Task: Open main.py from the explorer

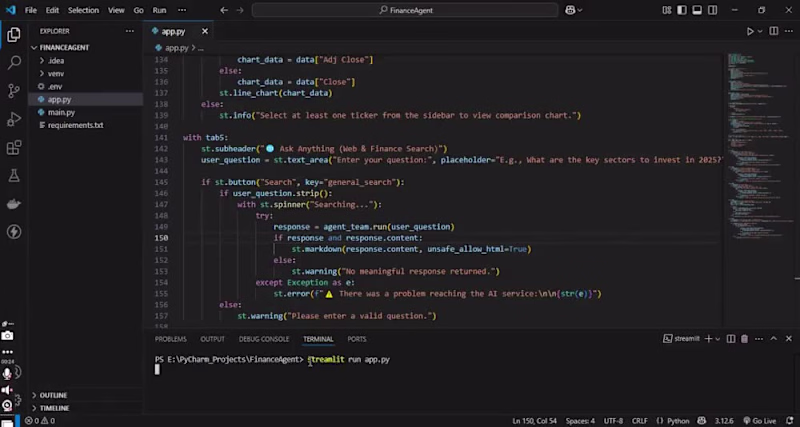Action: [61, 112]
